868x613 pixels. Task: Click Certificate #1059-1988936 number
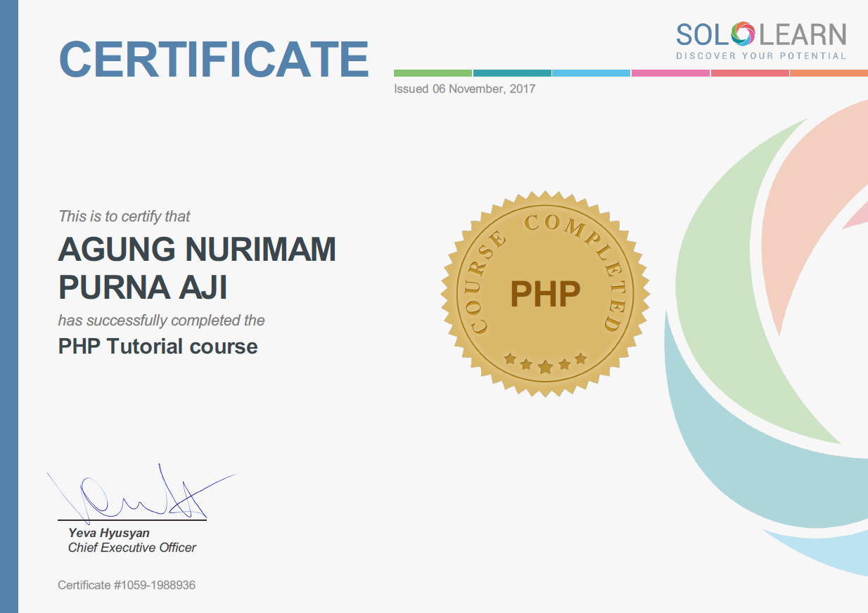(x=127, y=585)
